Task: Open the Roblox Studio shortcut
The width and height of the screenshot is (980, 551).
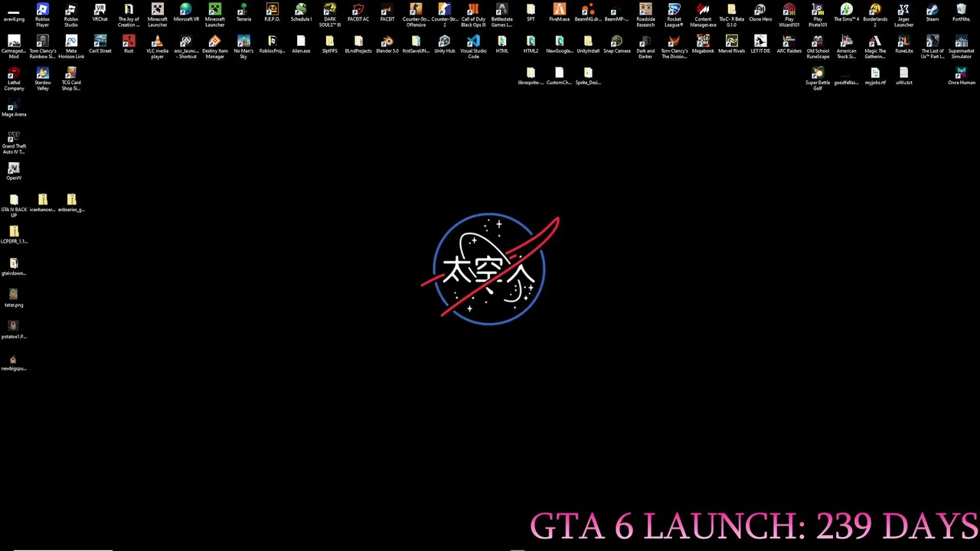Action: coord(71,15)
